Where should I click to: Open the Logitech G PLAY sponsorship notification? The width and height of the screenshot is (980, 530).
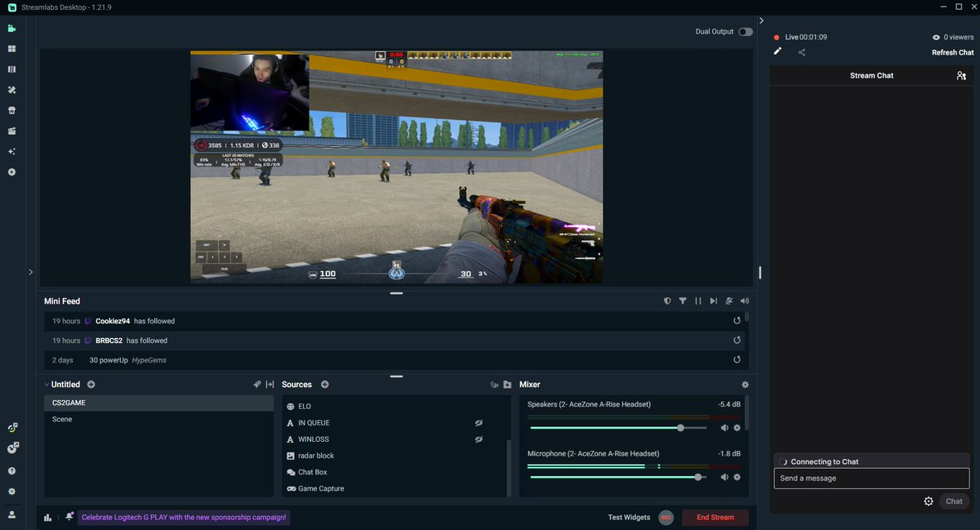coord(185,517)
